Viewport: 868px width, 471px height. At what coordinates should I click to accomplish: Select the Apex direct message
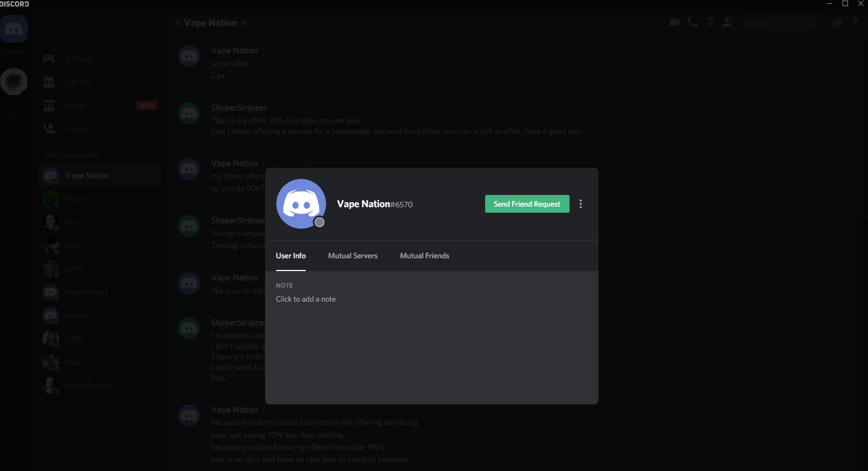pyautogui.click(x=100, y=362)
